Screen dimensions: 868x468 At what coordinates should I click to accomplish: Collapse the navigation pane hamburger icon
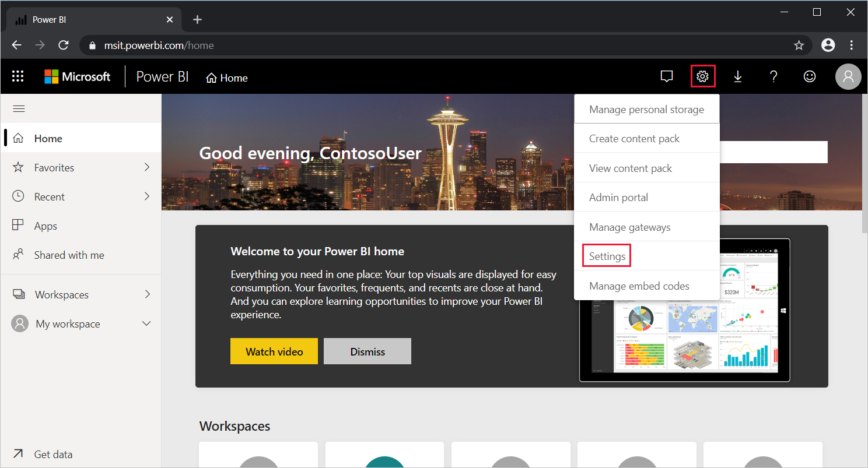pos(19,108)
